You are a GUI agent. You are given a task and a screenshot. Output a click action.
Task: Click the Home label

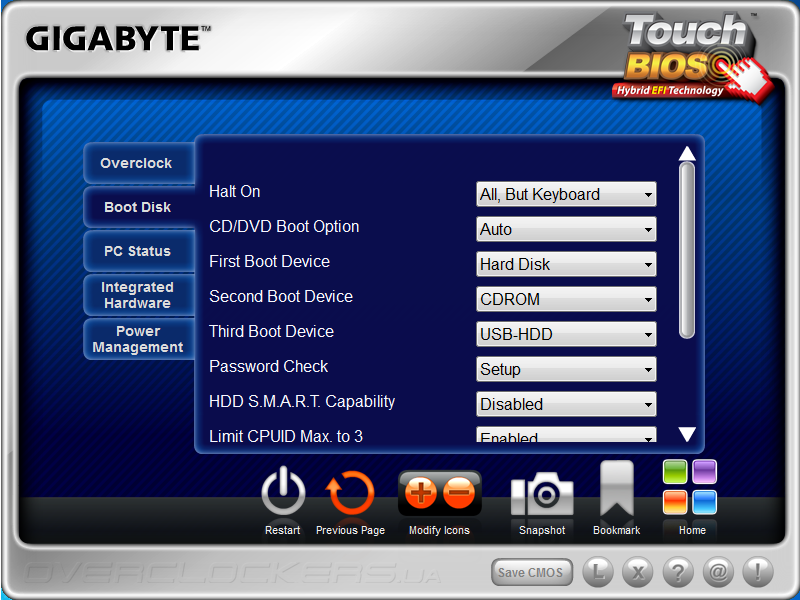point(692,530)
